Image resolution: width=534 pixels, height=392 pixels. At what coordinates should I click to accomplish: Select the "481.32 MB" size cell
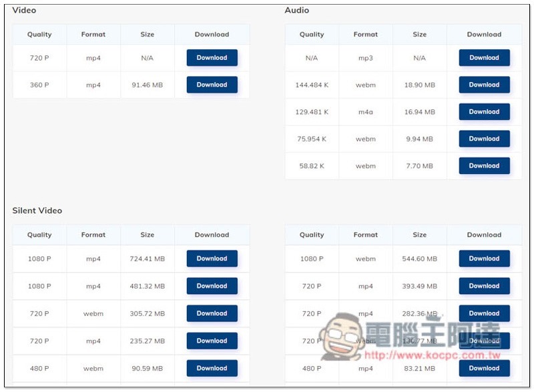(147, 287)
